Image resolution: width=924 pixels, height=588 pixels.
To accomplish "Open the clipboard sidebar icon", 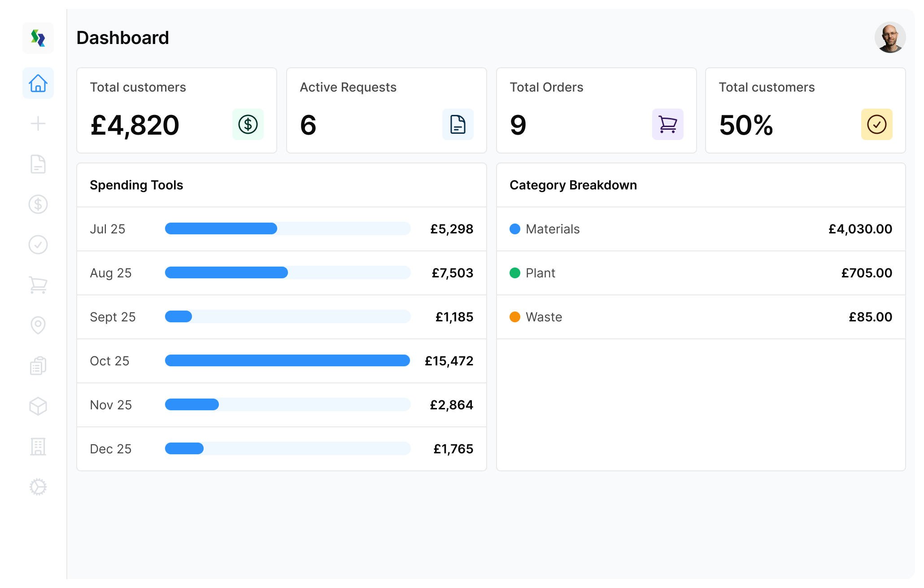I will (38, 366).
